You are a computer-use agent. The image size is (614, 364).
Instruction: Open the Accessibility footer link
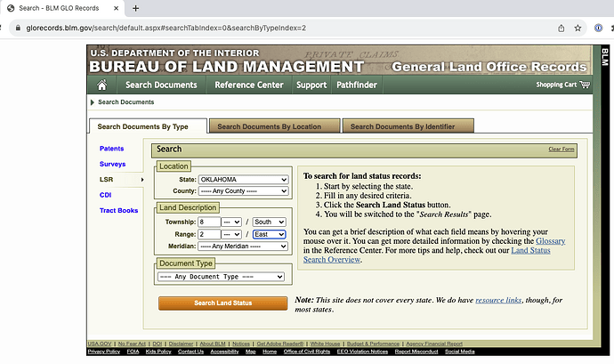224,352
